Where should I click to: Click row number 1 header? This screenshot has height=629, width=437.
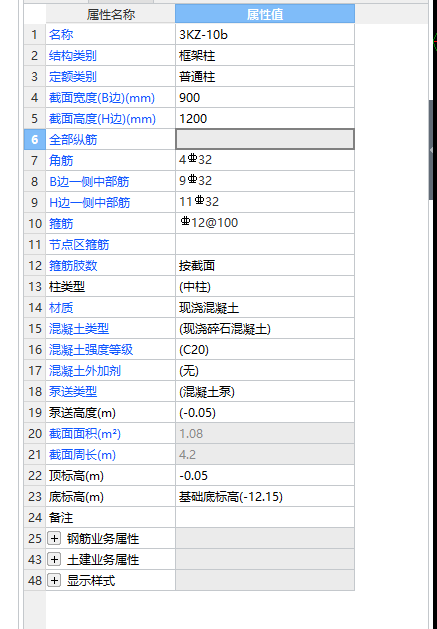[35, 35]
